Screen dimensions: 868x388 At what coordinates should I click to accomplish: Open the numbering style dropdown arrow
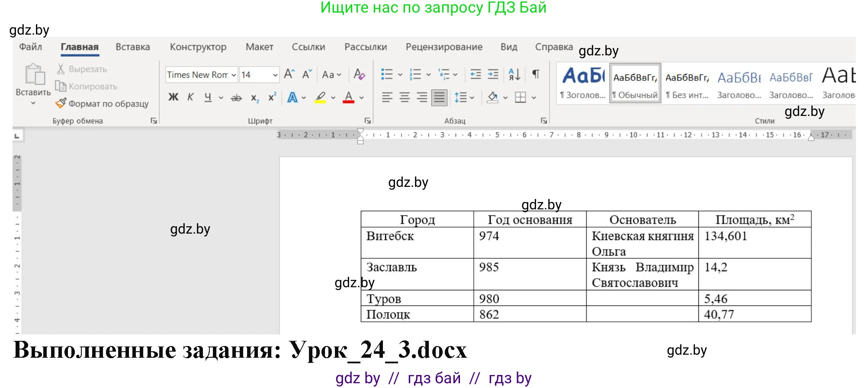429,75
